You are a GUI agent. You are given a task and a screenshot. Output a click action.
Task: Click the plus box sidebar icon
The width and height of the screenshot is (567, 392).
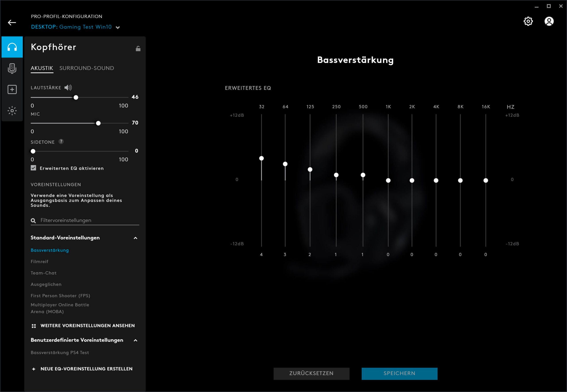click(12, 89)
